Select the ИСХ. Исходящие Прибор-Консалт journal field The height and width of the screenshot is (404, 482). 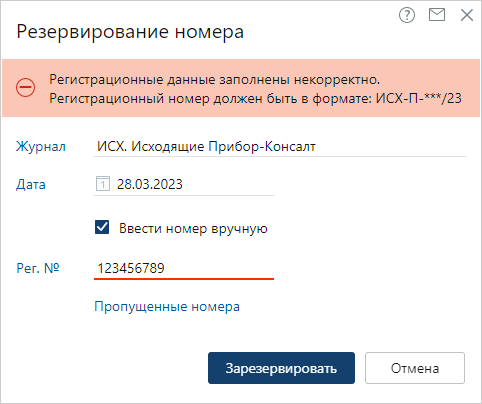tap(280, 147)
